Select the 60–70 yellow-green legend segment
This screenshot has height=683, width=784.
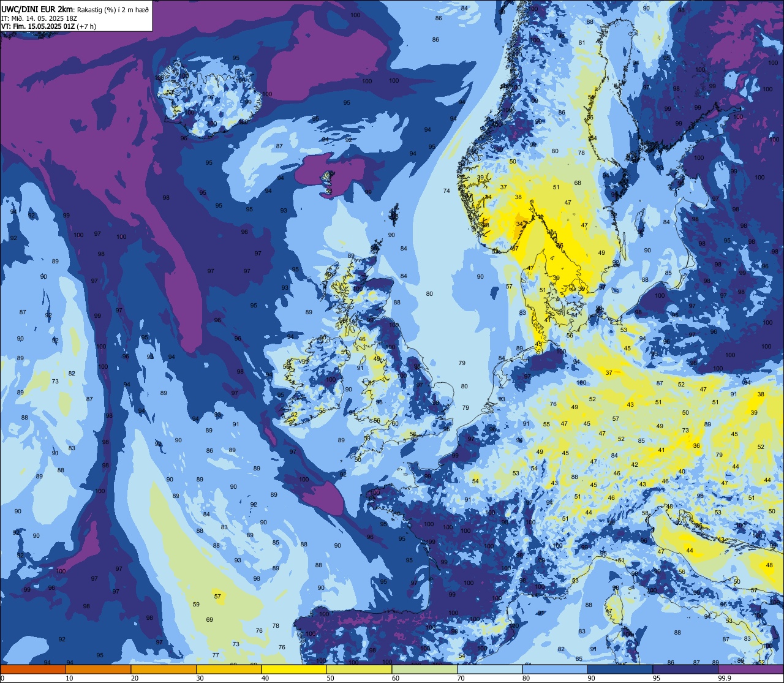[x=424, y=669]
